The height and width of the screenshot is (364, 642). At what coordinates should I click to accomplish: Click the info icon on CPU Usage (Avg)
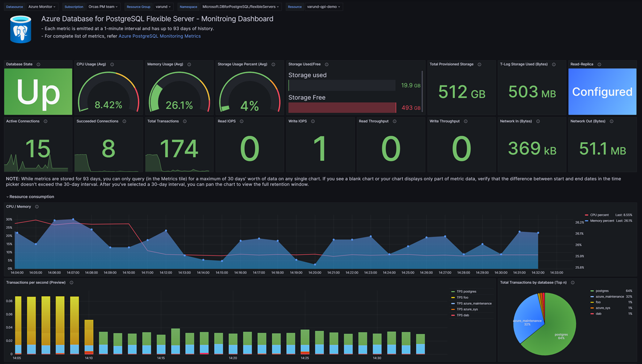[111, 64]
